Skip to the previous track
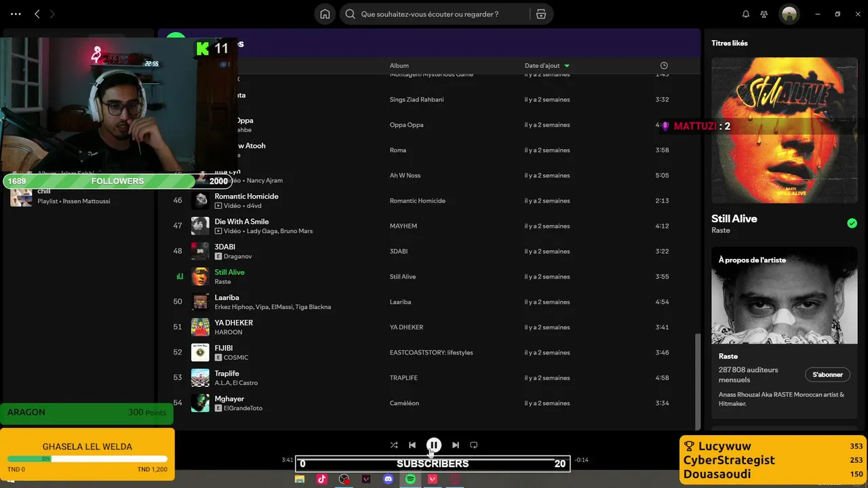The width and height of the screenshot is (868, 488). tap(412, 445)
